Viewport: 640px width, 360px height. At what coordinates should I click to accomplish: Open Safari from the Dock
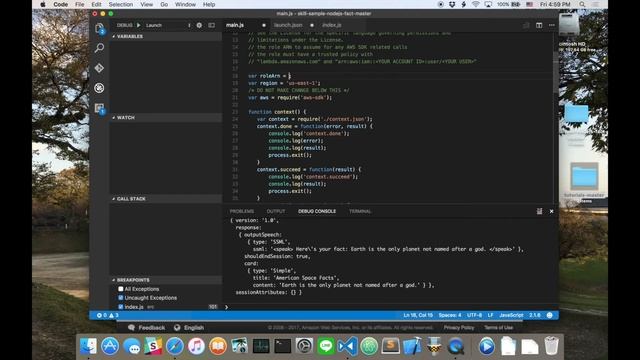pyautogui.click(x=175, y=347)
